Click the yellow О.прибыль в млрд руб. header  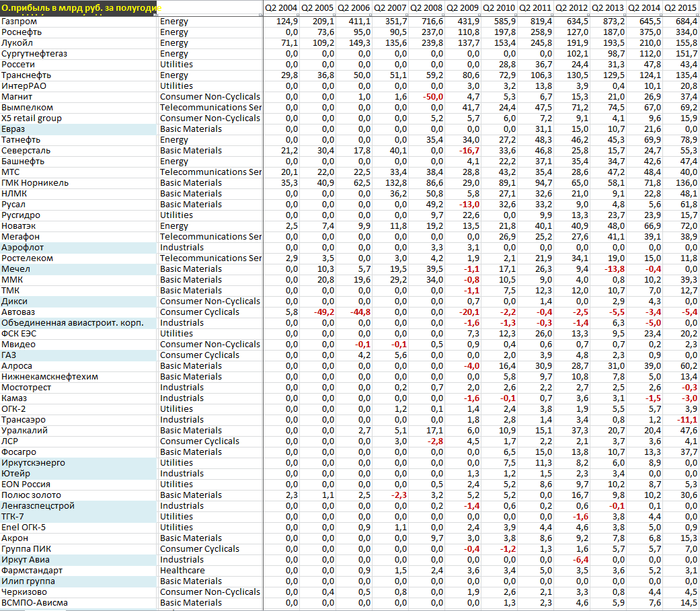pos(78,8)
